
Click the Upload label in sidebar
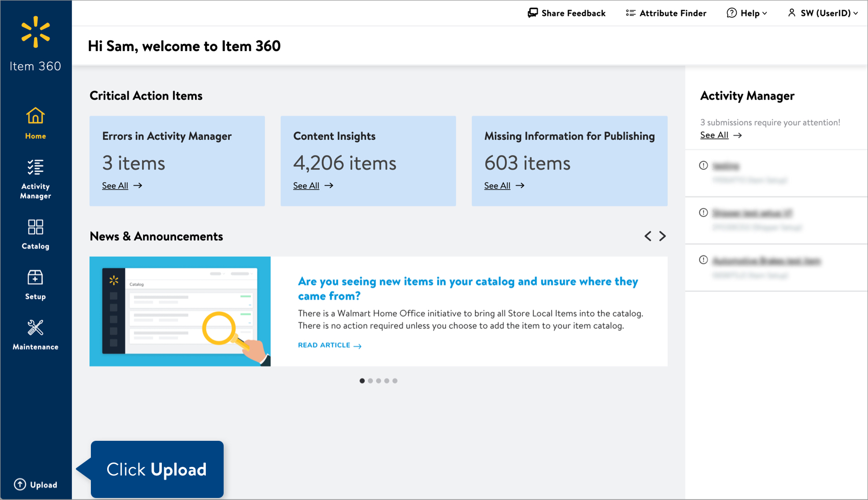pyautogui.click(x=43, y=485)
